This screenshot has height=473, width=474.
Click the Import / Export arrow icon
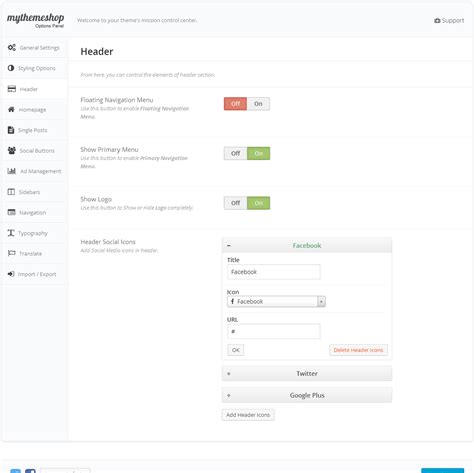[x=11, y=274]
